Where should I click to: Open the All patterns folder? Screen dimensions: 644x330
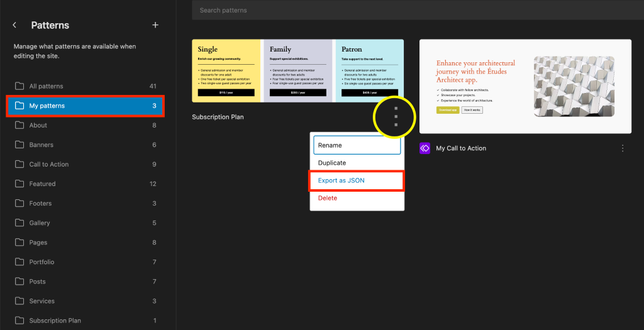(x=86, y=86)
